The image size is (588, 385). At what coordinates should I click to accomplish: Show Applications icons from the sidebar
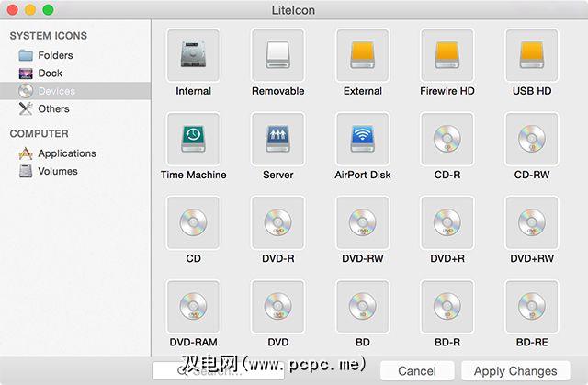[66, 153]
